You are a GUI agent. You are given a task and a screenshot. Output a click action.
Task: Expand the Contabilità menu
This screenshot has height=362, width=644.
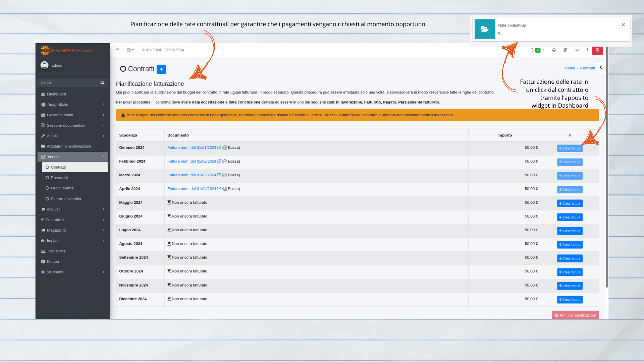(x=73, y=220)
